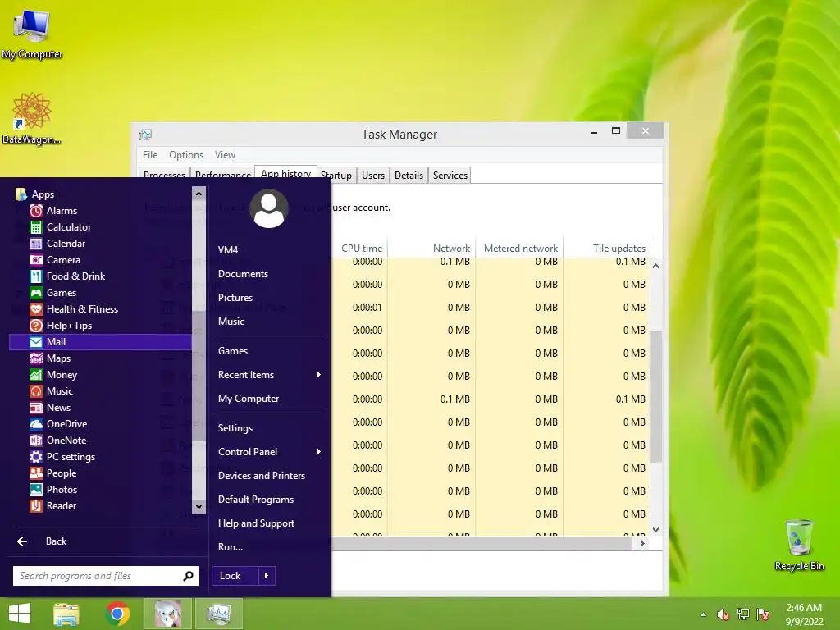Viewport: 840px width, 630px height.
Task: Open Devices and Printers
Action: [262, 476]
